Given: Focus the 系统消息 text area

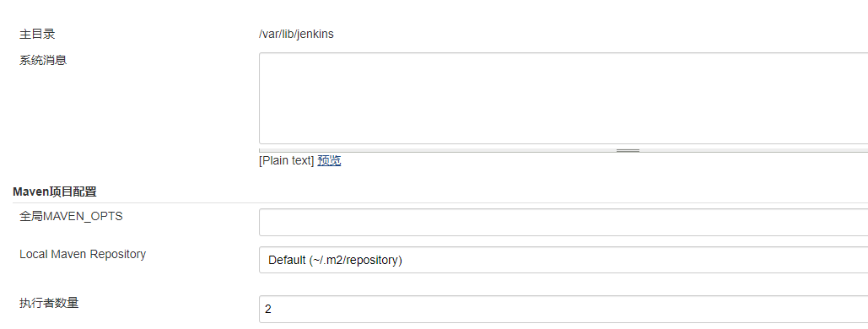Looking at the screenshot, I should coord(563,99).
